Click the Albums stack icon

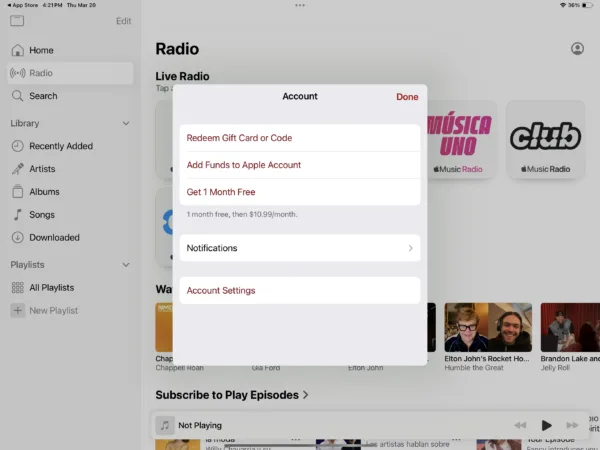[17, 191]
